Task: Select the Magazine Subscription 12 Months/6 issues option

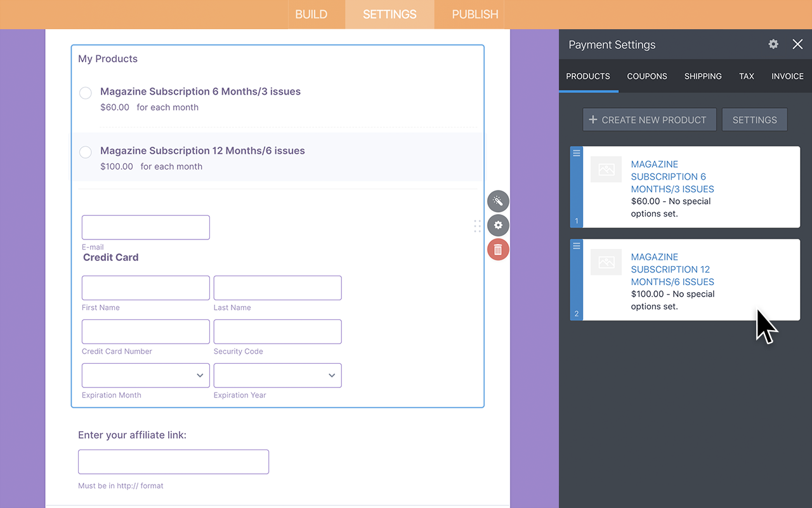Action: [85, 152]
